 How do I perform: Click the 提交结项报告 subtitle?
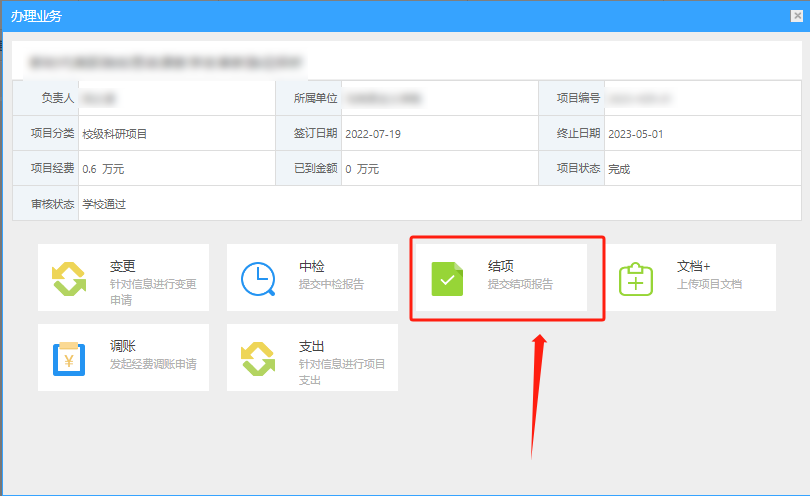(520, 284)
